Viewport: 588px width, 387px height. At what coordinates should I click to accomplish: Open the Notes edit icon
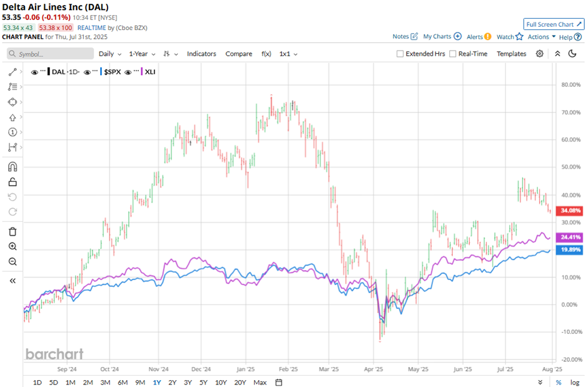click(x=414, y=36)
